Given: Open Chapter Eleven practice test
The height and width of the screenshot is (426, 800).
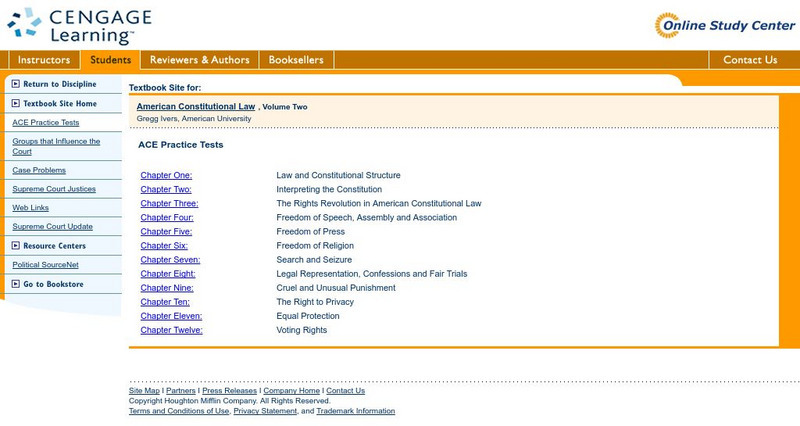Looking at the screenshot, I should click(x=171, y=316).
